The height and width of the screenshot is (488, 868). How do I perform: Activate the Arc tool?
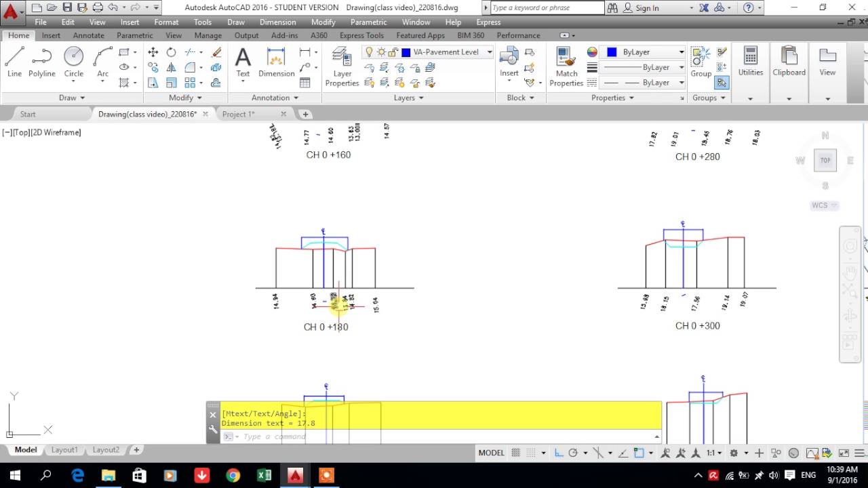click(x=102, y=62)
